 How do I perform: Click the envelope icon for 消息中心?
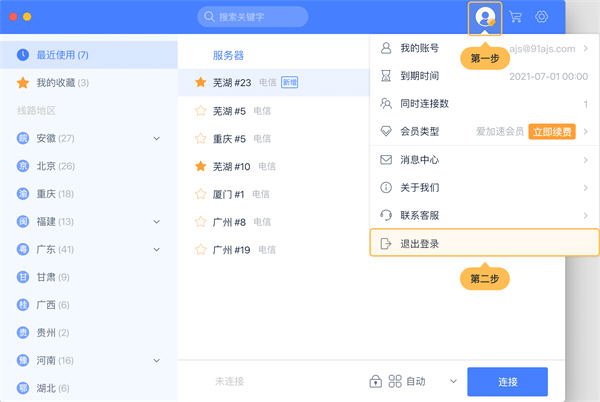pos(386,159)
